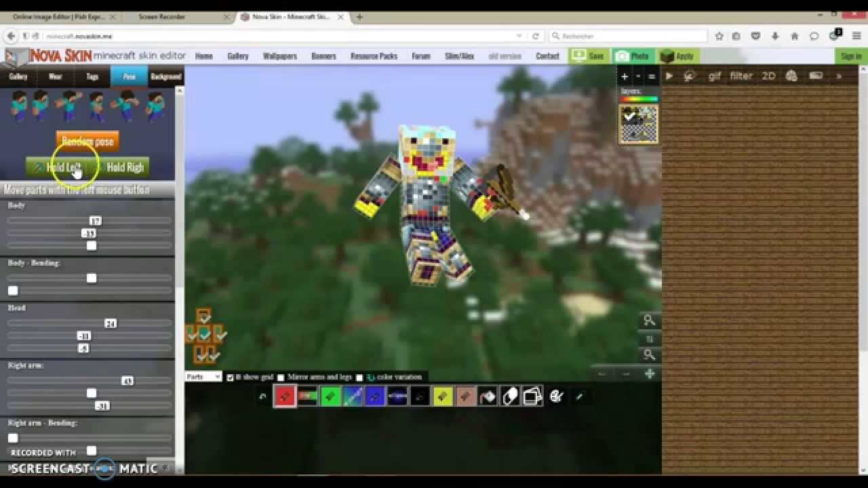This screenshot has height=488, width=868.
Task: Select the overlapping layers copy tool
Action: [x=532, y=396]
